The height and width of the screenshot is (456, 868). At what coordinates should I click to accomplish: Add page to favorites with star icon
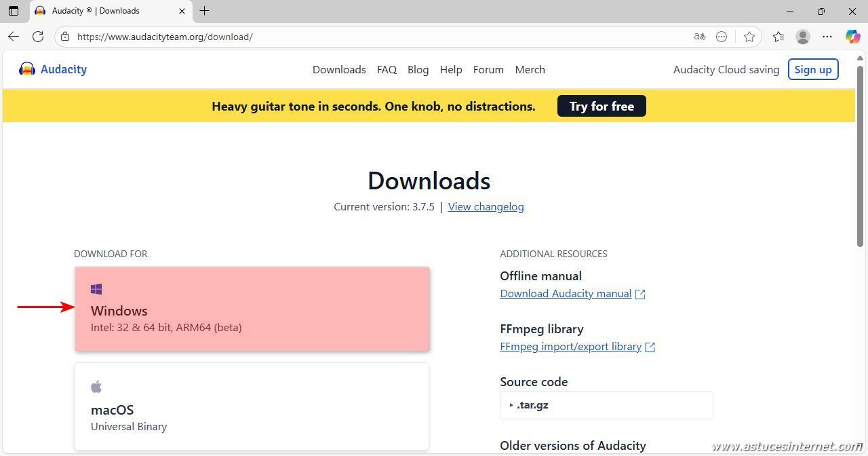749,37
